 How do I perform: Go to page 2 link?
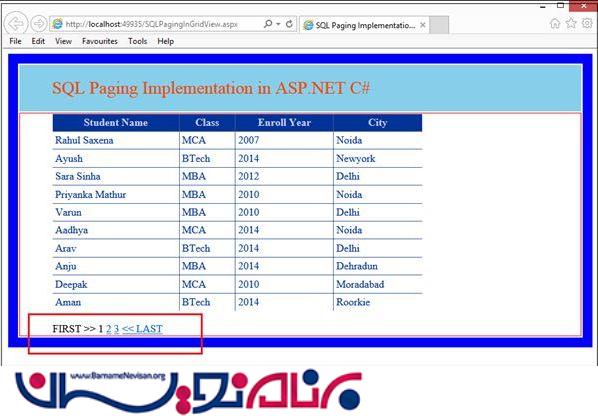coord(109,329)
